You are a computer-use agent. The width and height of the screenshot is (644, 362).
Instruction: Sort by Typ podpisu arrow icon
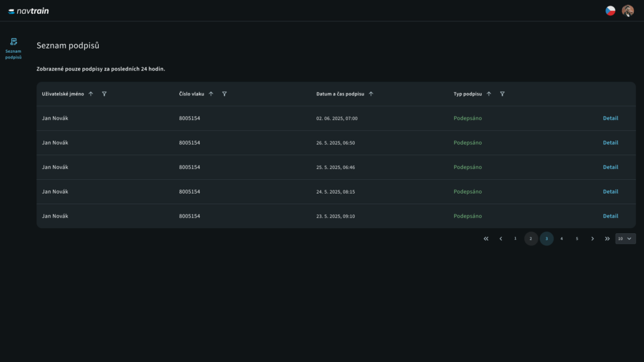point(489,94)
